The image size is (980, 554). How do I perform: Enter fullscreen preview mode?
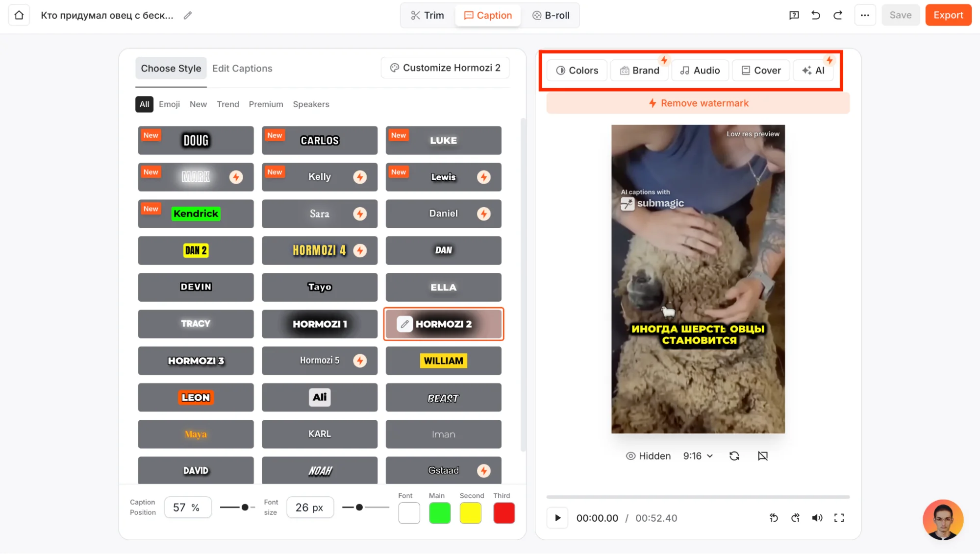[x=839, y=518]
